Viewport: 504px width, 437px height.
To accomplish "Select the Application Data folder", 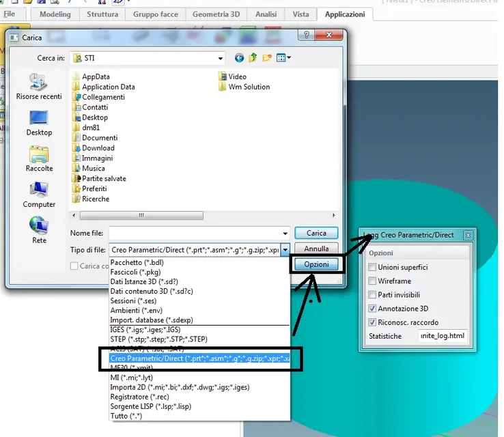I will click(104, 87).
